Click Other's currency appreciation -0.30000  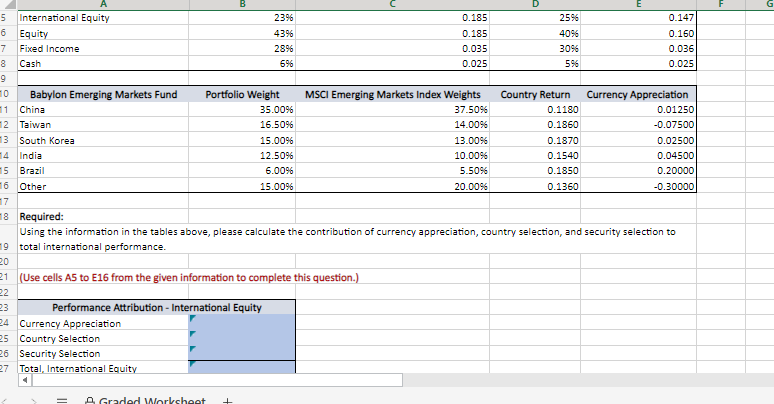[638, 186]
